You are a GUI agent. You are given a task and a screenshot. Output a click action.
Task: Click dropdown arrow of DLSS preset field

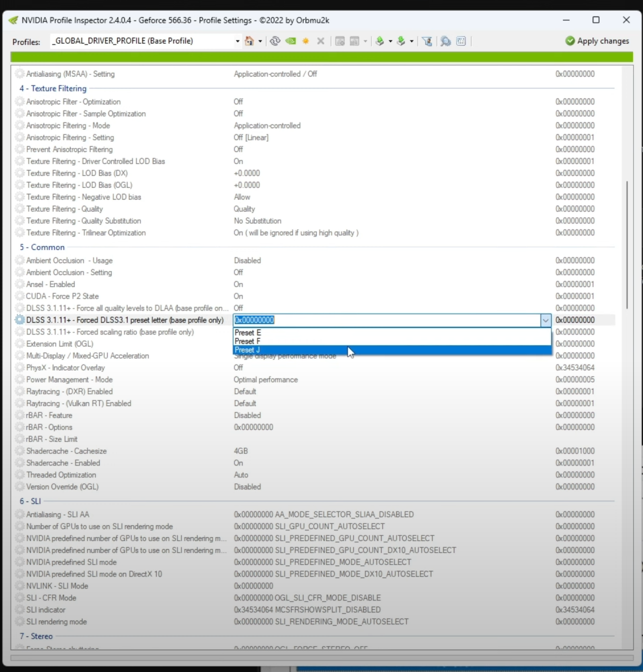[x=545, y=320]
